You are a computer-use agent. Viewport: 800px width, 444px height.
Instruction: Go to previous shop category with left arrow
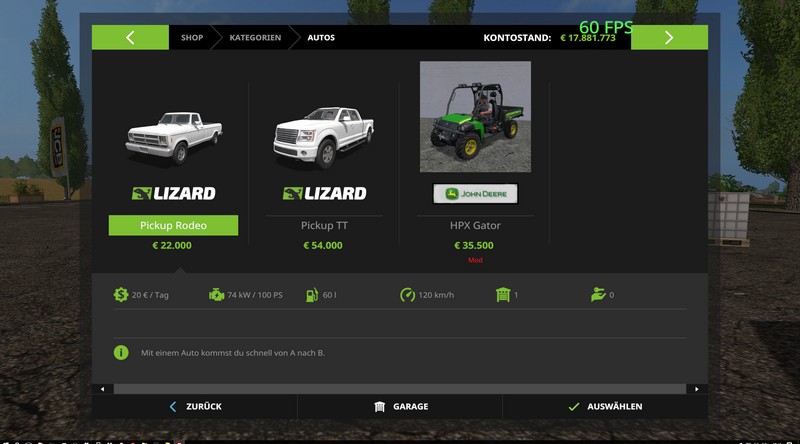tap(130, 37)
